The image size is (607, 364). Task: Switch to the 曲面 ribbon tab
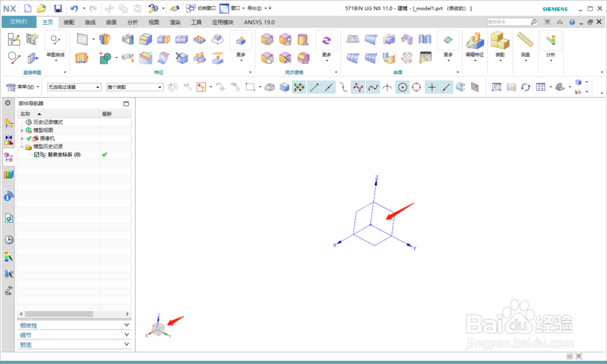(x=112, y=22)
